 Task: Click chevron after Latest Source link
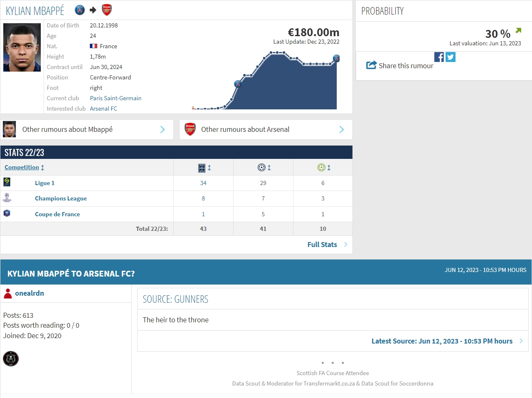point(521,341)
